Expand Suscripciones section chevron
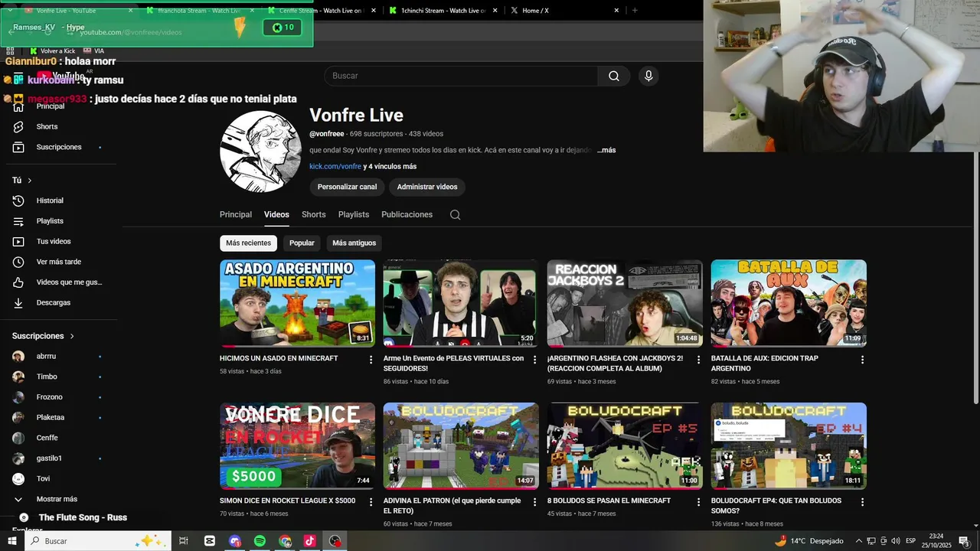 [72, 336]
